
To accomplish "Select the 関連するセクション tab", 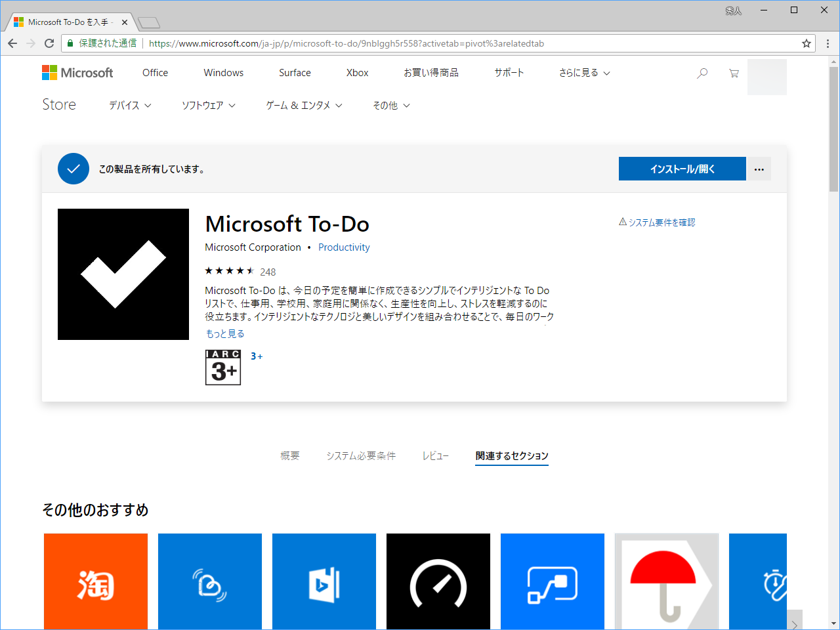I will (x=512, y=455).
